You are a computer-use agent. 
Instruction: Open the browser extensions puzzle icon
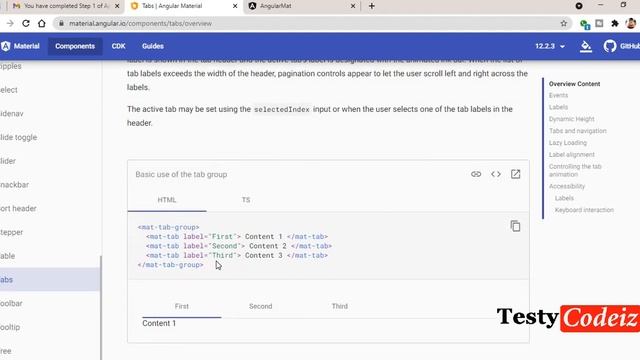(x=615, y=23)
